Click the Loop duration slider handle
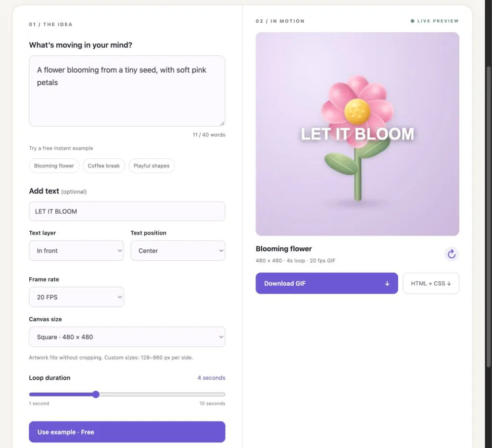Screen dimensions: 492x448 click(96, 394)
